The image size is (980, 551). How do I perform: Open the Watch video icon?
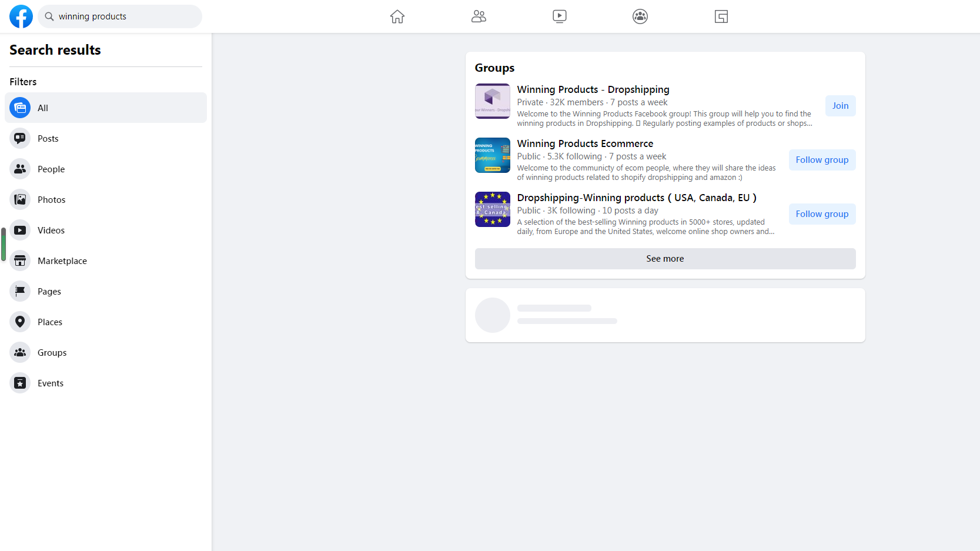pyautogui.click(x=560, y=16)
